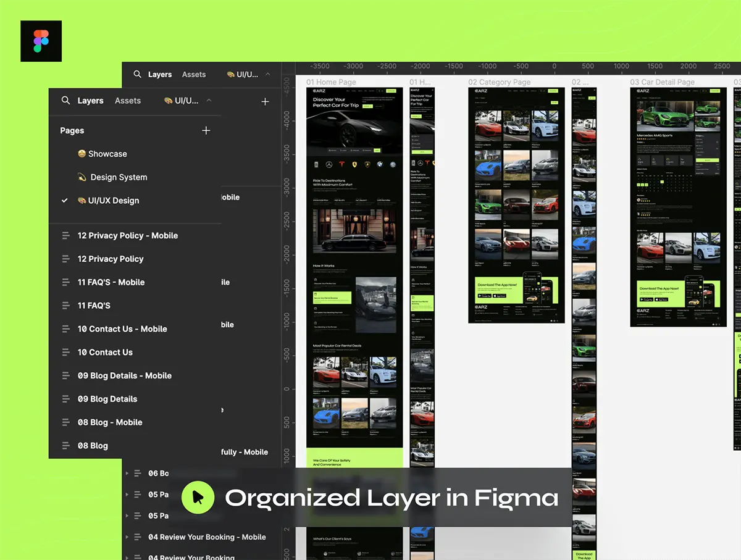
Task: Click the 02 Category Page frame thumbnail
Action: 516,205
